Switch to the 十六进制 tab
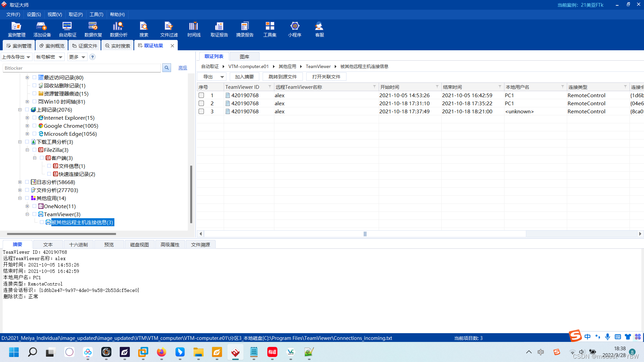 (78, 245)
